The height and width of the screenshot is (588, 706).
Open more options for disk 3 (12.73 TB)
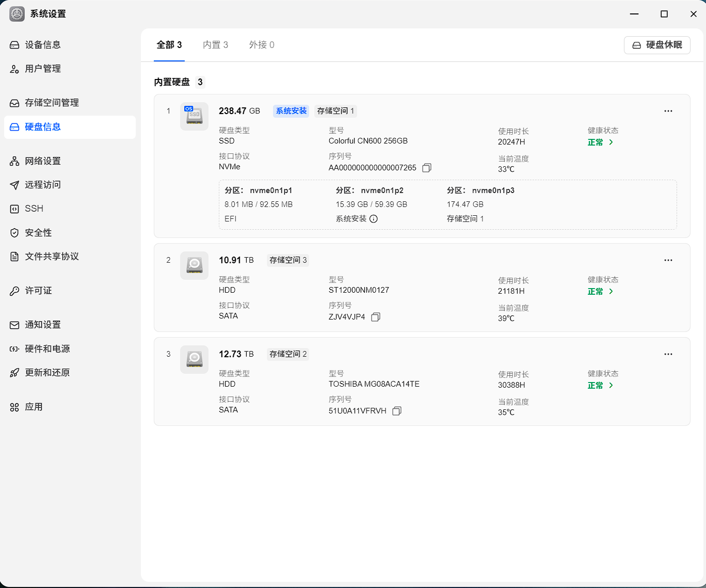pyautogui.click(x=668, y=354)
